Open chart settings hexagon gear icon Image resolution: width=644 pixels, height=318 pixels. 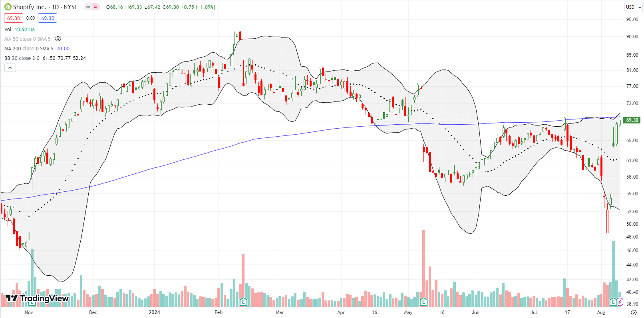(634, 312)
